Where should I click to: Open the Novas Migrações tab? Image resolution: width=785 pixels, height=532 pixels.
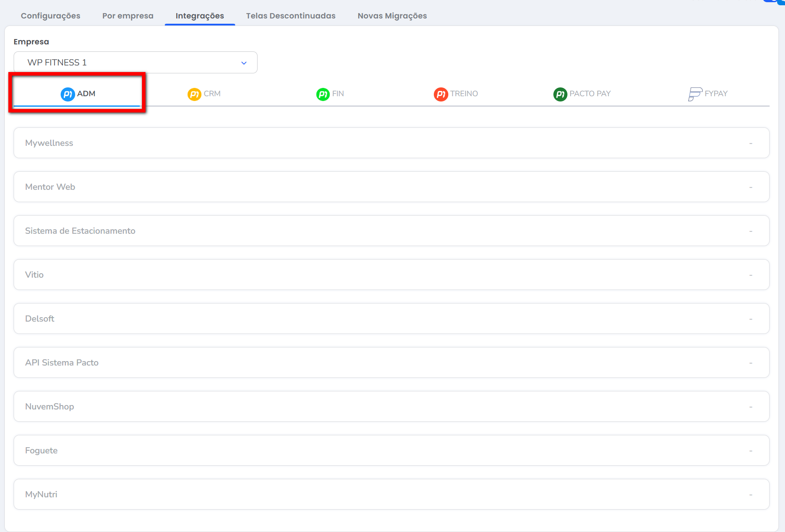point(392,16)
